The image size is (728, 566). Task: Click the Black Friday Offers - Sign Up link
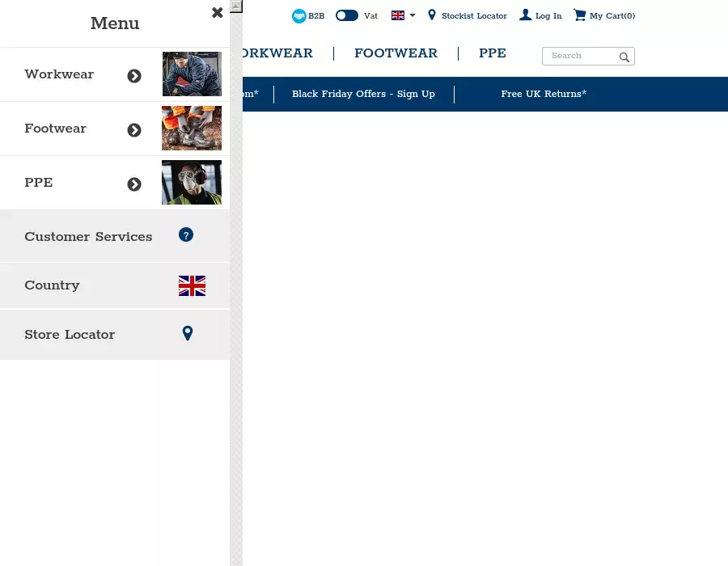[x=363, y=94]
